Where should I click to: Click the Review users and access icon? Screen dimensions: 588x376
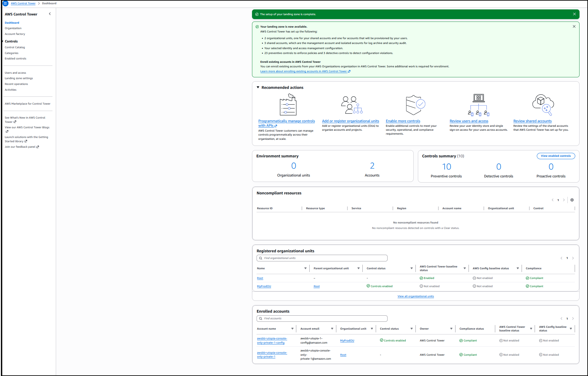pos(479,105)
